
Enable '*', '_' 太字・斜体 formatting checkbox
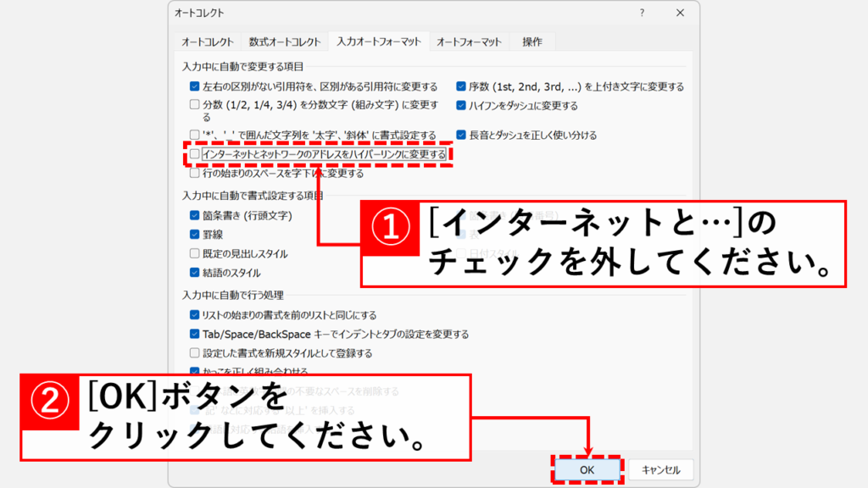coord(194,135)
